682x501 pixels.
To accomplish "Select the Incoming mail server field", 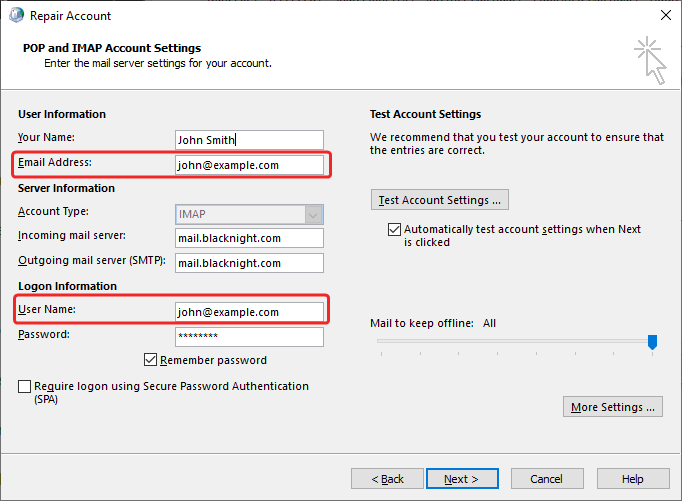I will point(249,237).
